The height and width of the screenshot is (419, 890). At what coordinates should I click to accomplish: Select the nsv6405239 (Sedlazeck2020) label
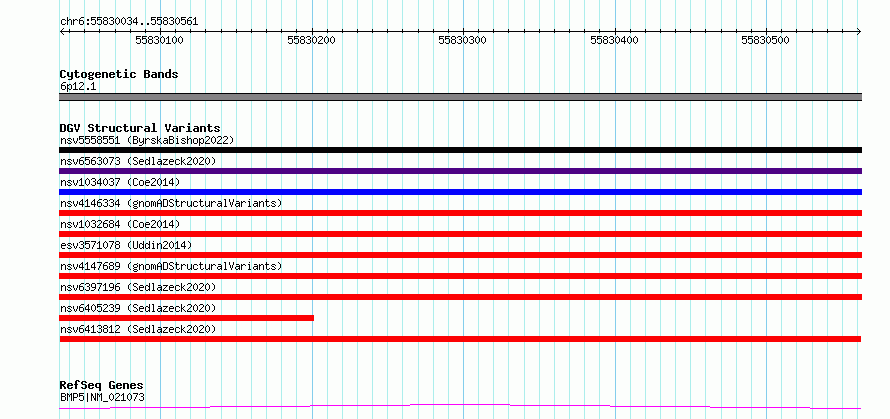coord(138,308)
